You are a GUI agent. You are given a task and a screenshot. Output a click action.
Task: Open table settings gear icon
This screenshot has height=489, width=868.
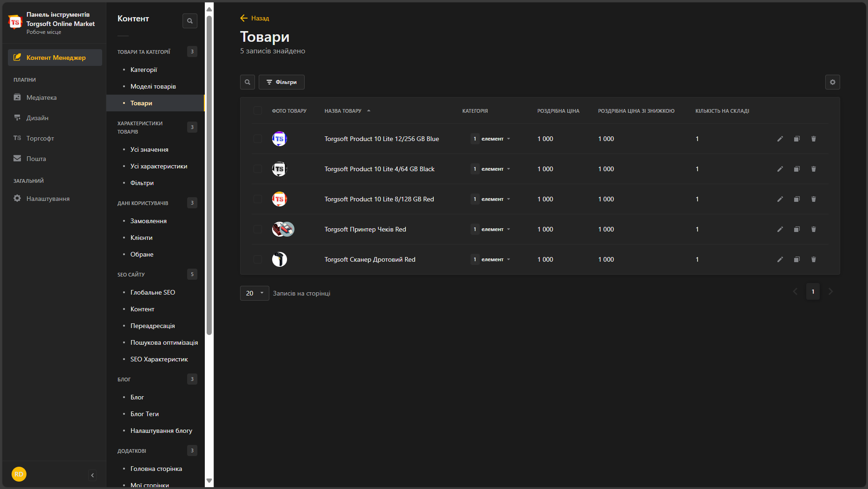point(833,82)
